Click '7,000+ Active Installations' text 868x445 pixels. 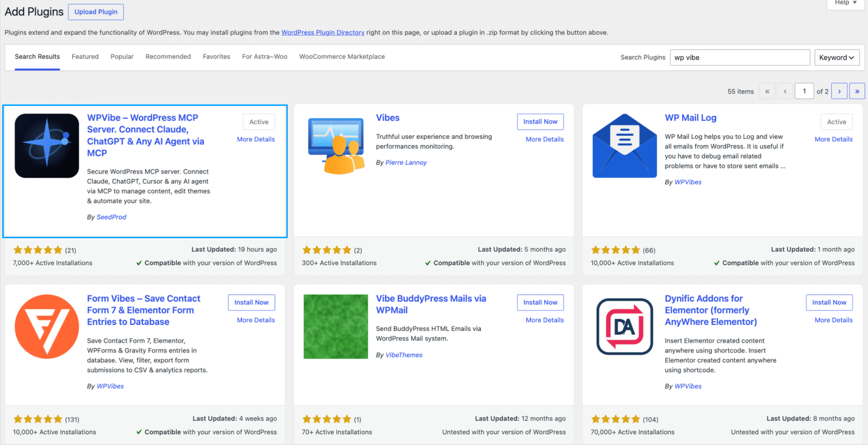(x=53, y=263)
